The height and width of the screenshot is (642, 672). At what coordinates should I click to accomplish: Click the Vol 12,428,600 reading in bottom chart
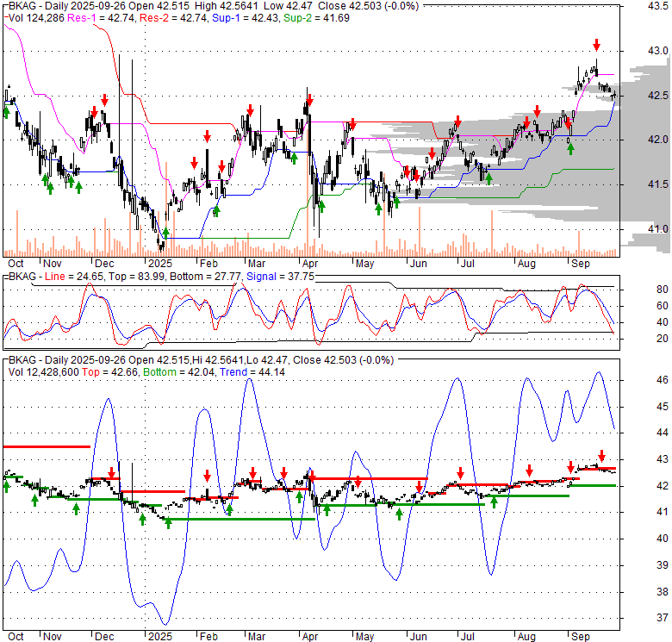pos(44,372)
